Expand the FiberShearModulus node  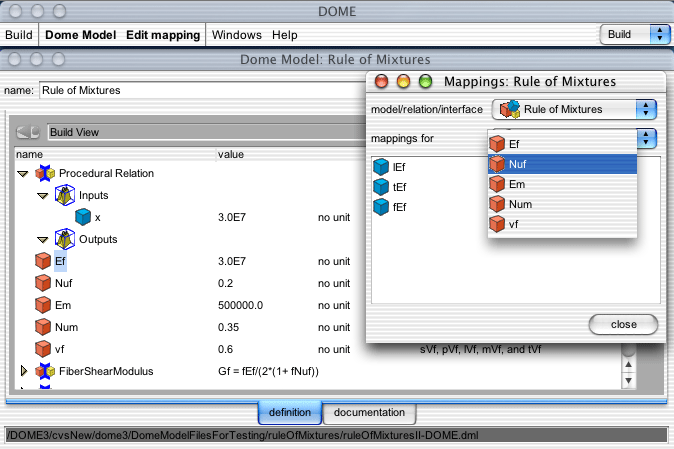(x=24, y=371)
